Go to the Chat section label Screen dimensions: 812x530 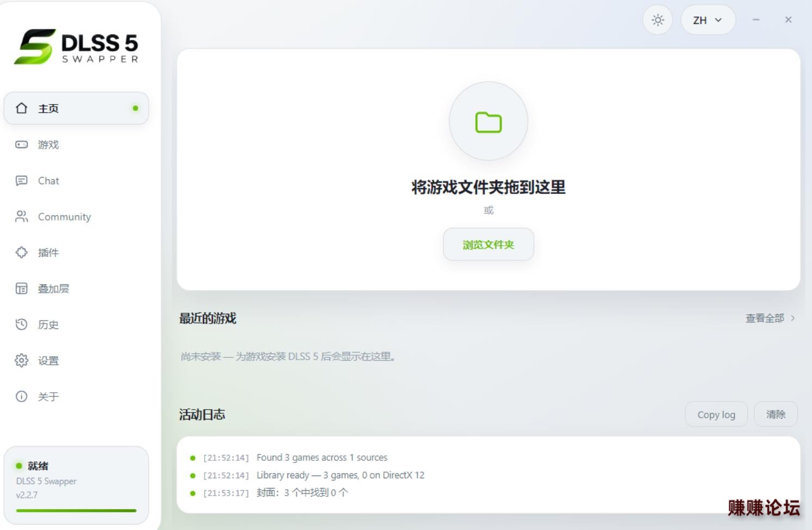point(48,180)
